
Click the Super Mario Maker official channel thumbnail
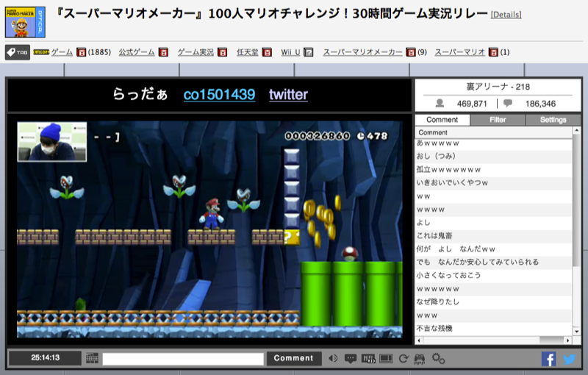pyautogui.click(x=25, y=22)
